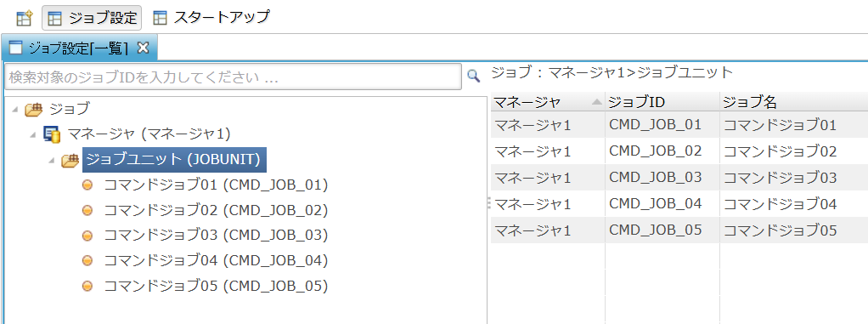Select コマンドジョブ05 (CMD_JOB_05) in tree
Viewport: 868px width, 324px height.
click(216, 287)
